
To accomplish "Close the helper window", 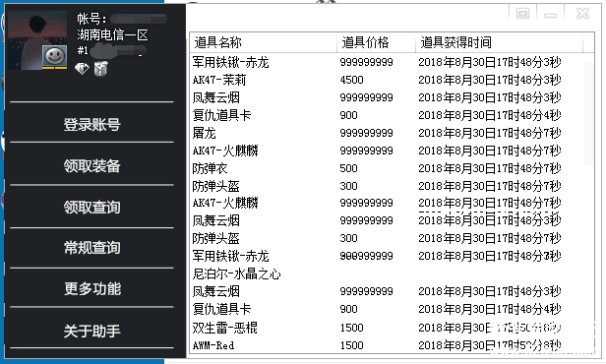I will click(x=582, y=14).
